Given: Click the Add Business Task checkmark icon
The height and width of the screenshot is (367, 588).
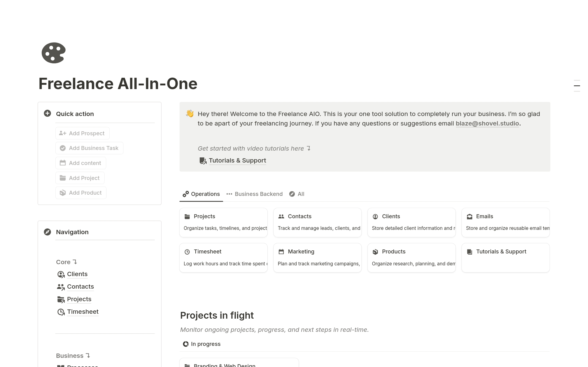Looking at the screenshot, I should 63,148.
